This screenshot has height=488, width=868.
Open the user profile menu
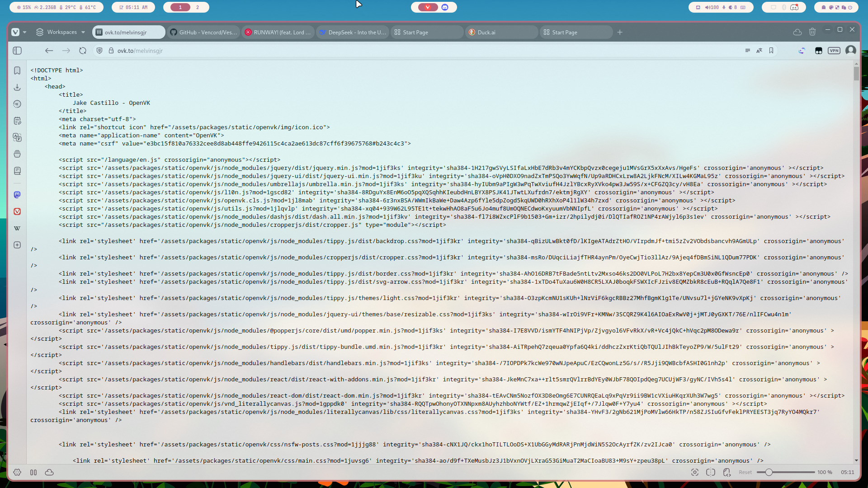point(850,51)
